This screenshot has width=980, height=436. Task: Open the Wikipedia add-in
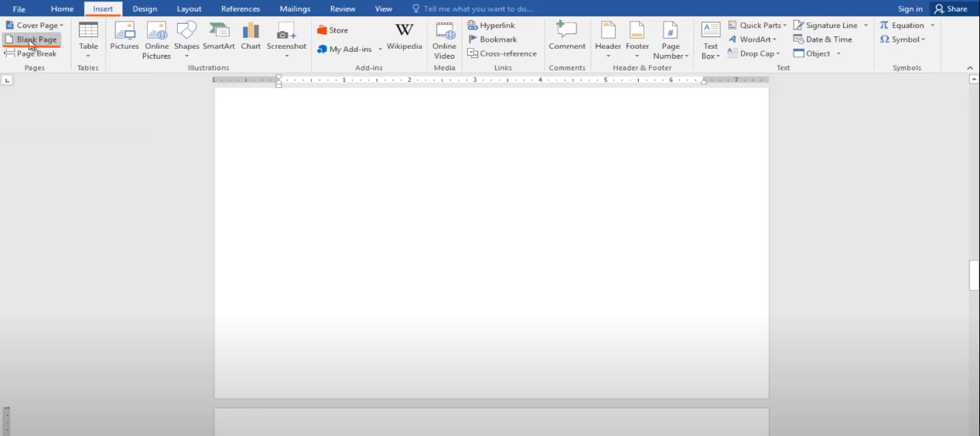tap(405, 36)
